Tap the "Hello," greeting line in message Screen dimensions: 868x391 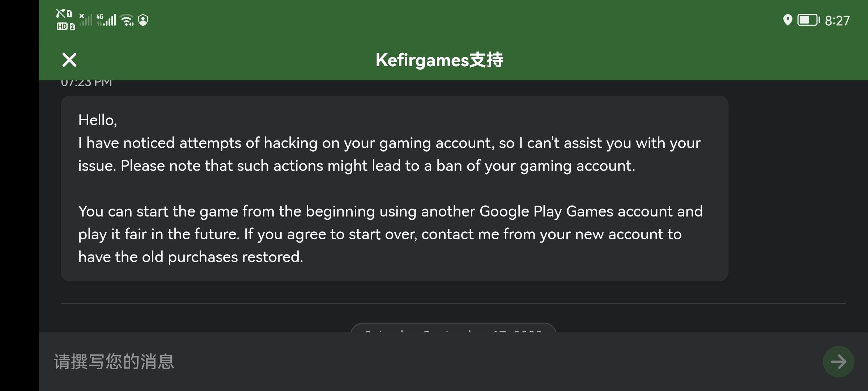(98, 120)
